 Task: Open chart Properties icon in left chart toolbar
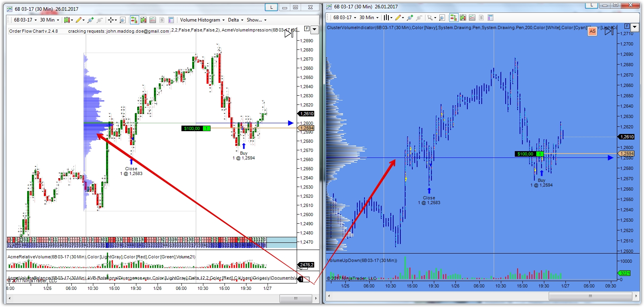171,20
